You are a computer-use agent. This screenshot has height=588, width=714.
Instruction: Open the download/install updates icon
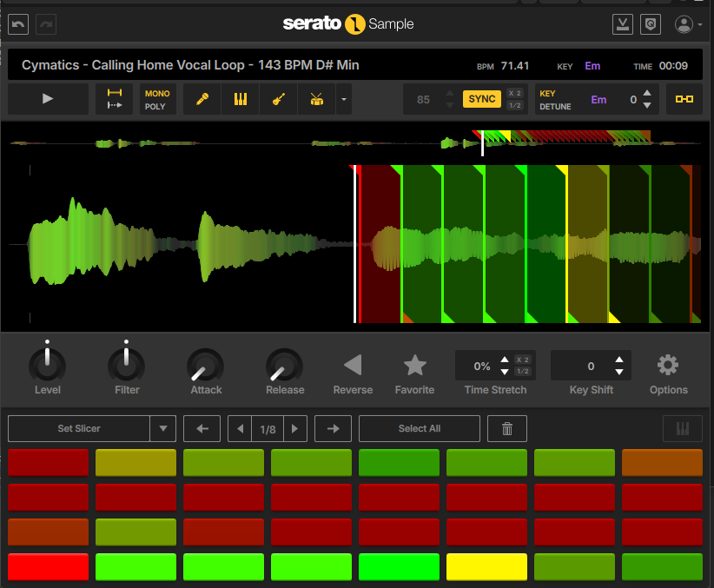pos(623,24)
